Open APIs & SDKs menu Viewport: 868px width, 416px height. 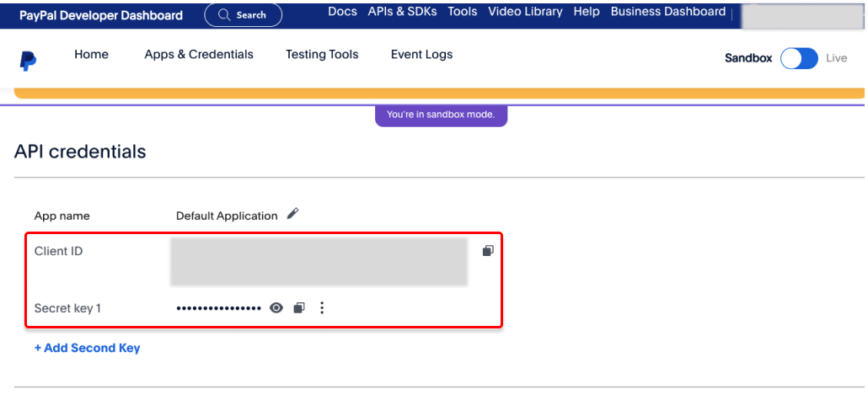[403, 12]
